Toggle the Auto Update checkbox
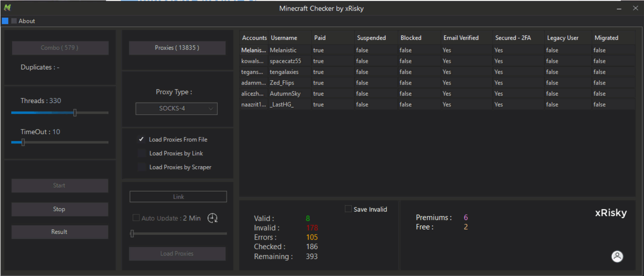 (x=136, y=218)
